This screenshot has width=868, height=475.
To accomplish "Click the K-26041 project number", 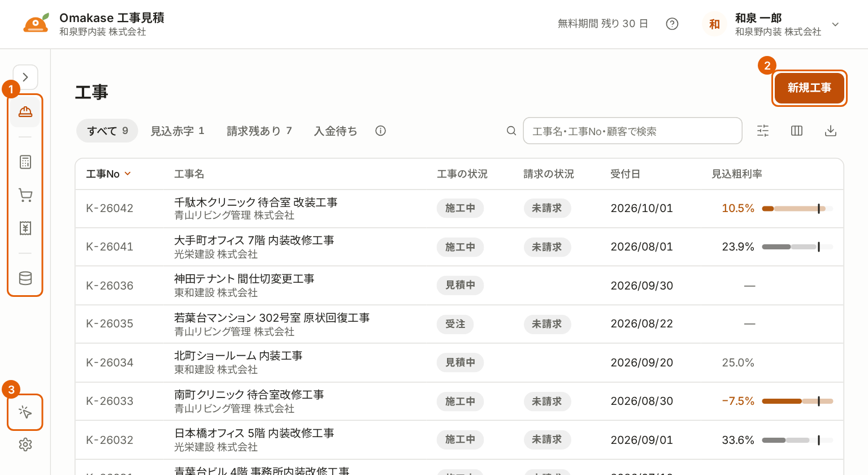I will pos(110,247).
